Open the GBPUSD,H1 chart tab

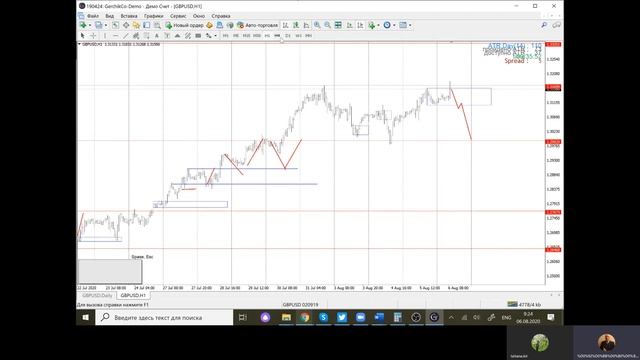pos(133,296)
